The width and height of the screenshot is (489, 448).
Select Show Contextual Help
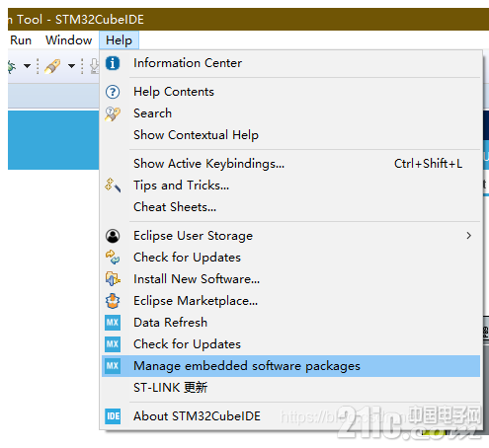click(x=290, y=135)
